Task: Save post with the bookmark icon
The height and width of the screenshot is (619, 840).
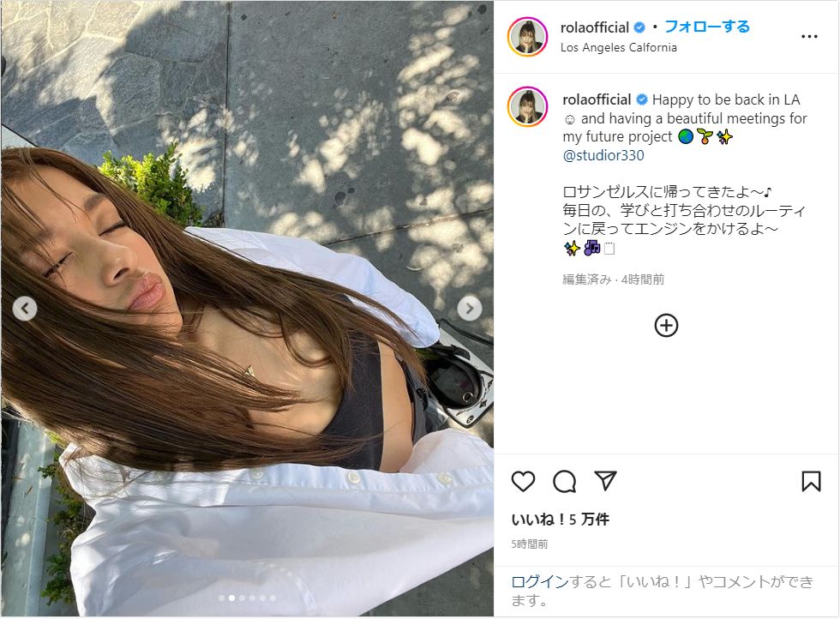Action: [x=811, y=481]
